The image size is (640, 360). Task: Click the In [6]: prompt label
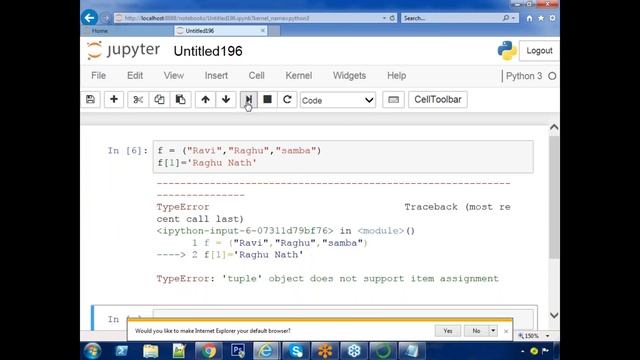(127, 151)
